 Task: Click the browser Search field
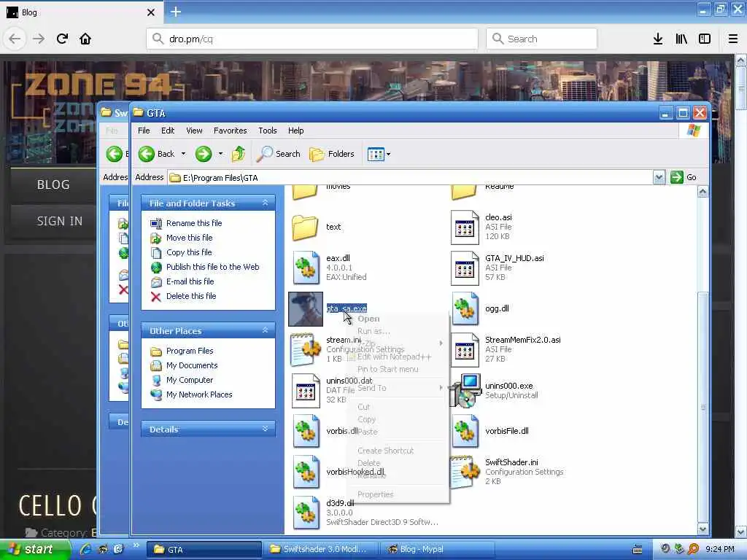pyautogui.click(x=542, y=39)
